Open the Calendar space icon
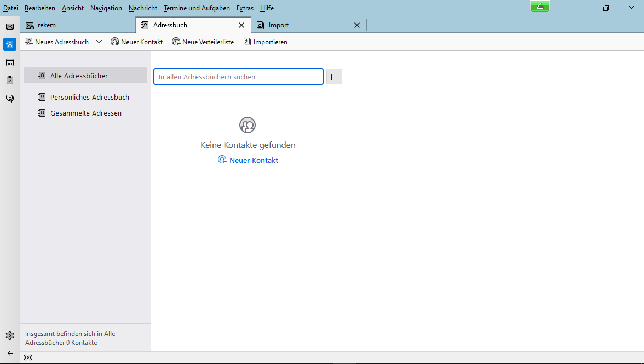 pos(10,62)
